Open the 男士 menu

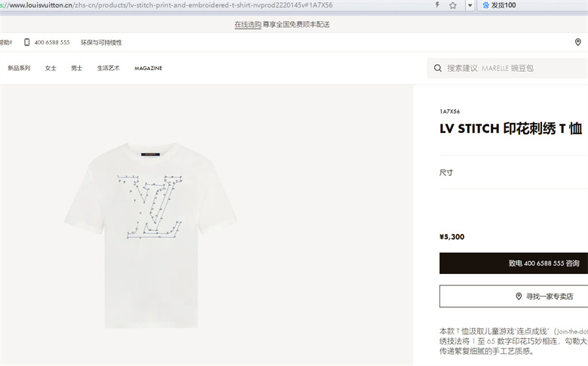tap(76, 68)
